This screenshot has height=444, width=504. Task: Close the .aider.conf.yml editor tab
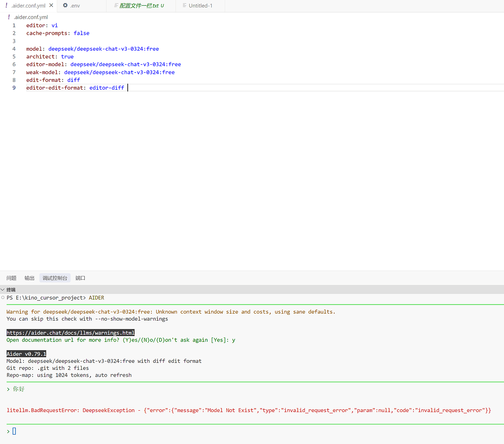51,5
